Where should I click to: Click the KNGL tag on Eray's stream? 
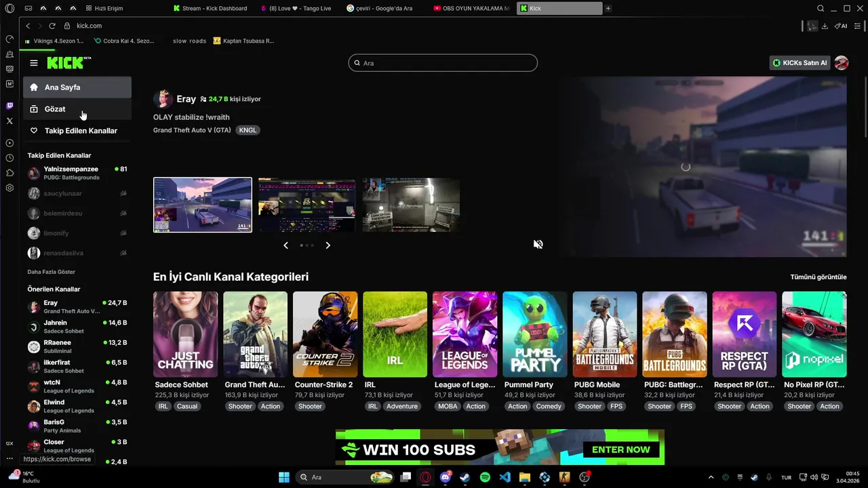[x=248, y=130]
